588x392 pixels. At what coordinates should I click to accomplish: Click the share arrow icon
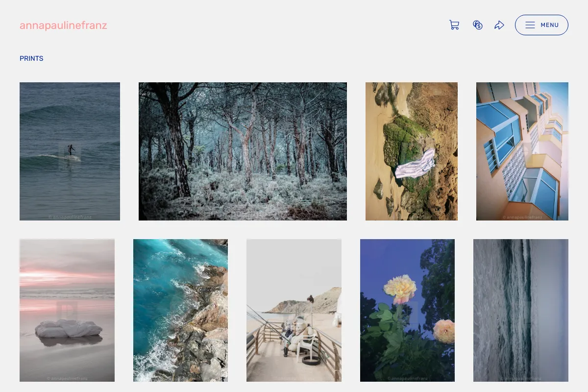point(499,25)
